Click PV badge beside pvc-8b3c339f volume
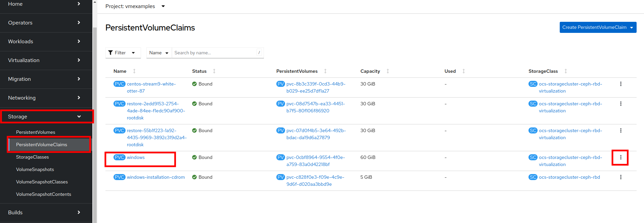This screenshot has height=223, width=644. [280, 84]
